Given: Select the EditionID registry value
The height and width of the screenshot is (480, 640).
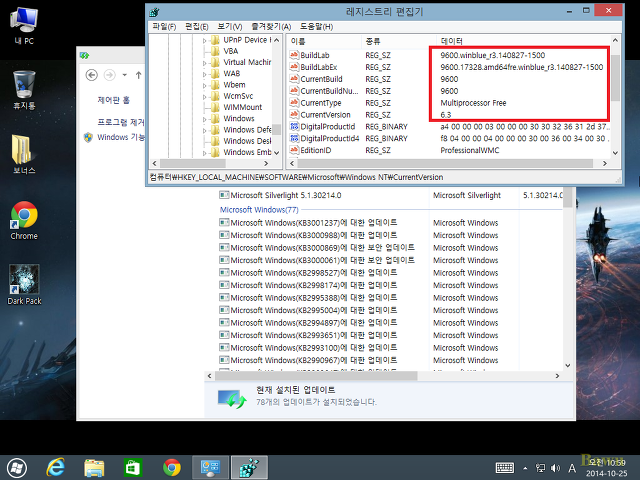Looking at the screenshot, I should tap(316, 150).
